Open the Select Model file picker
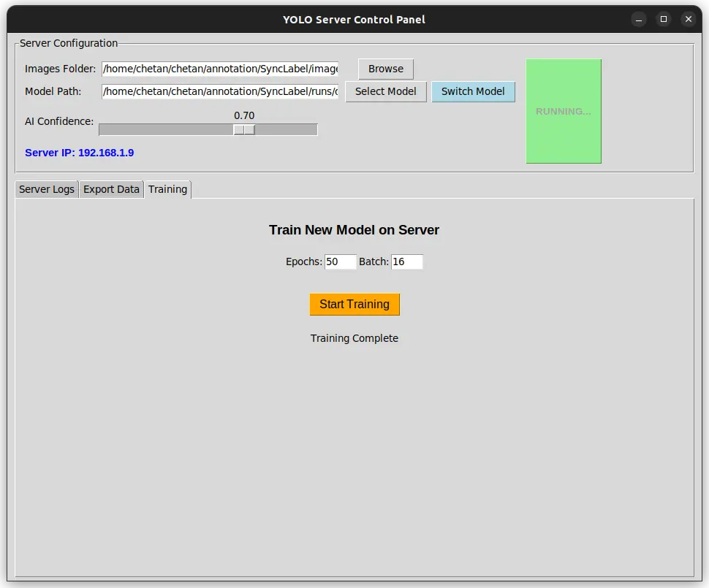Viewport: 709px width, 588px height. [385, 91]
